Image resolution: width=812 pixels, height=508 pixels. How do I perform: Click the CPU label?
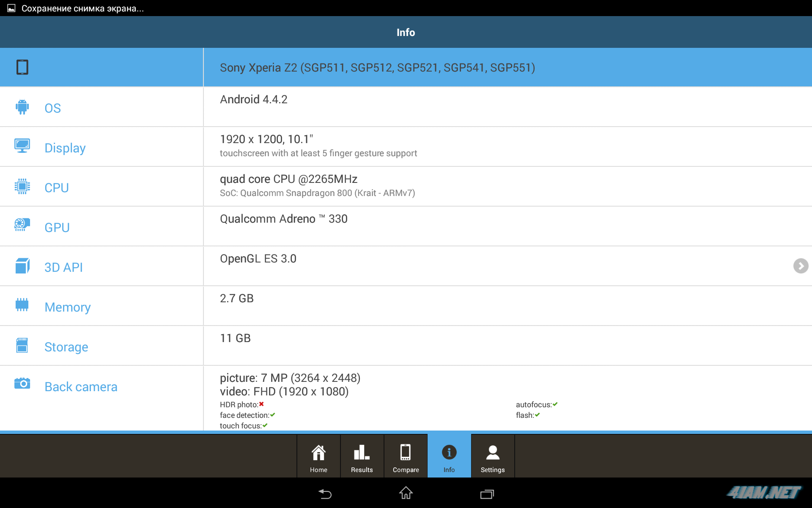click(57, 188)
